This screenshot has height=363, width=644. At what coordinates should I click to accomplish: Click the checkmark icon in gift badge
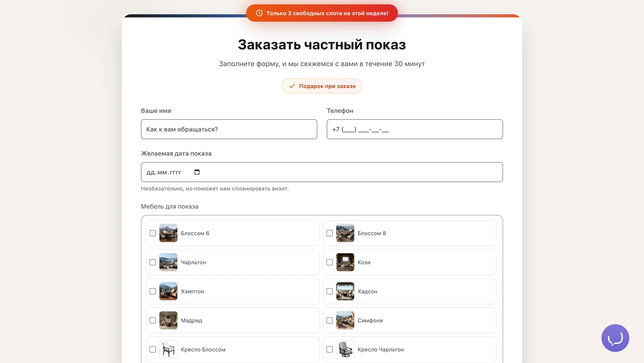292,86
